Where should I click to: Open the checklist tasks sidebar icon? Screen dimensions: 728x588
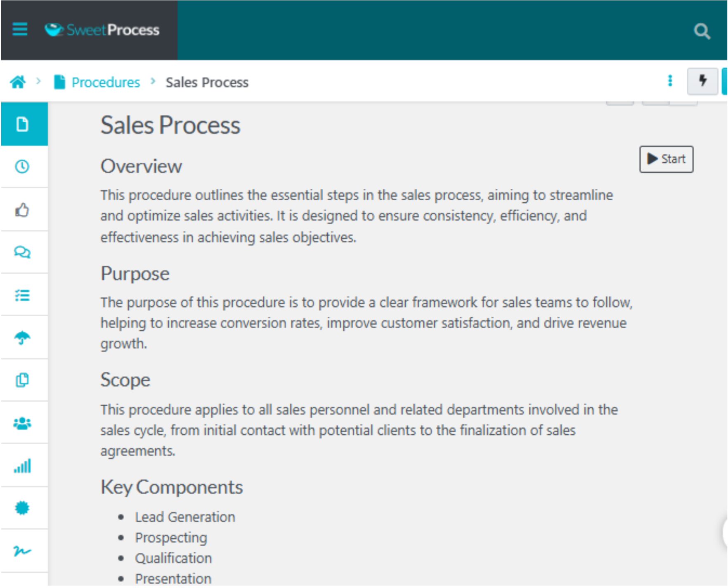(22, 295)
